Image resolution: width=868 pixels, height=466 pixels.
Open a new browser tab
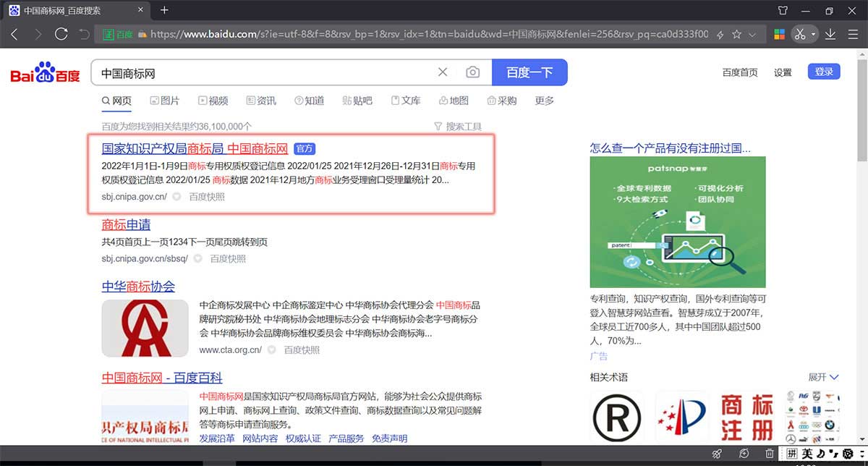tap(164, 10)
